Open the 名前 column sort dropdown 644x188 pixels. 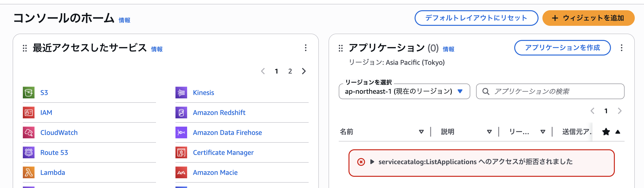421,132
